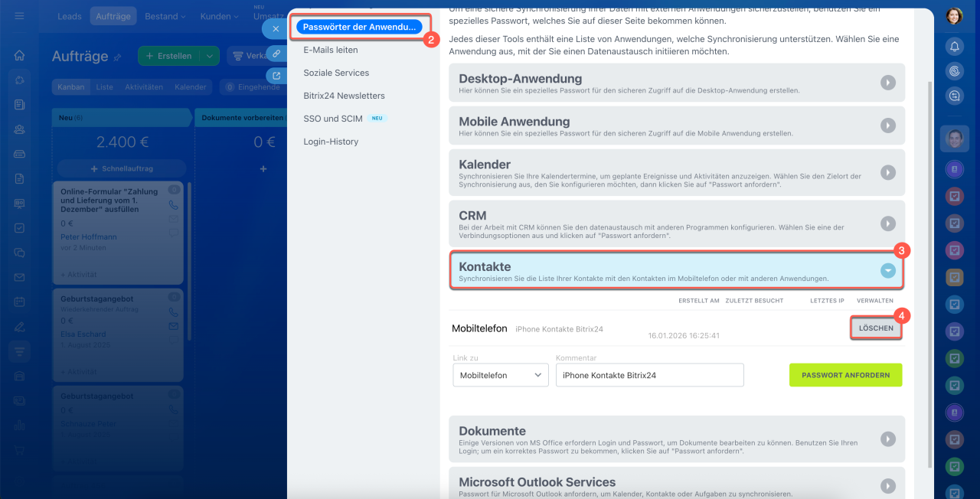The height and width of the screenshot is (499, 980).
Task: Collapse the Kontakte section
Action: tap(888, 270)
